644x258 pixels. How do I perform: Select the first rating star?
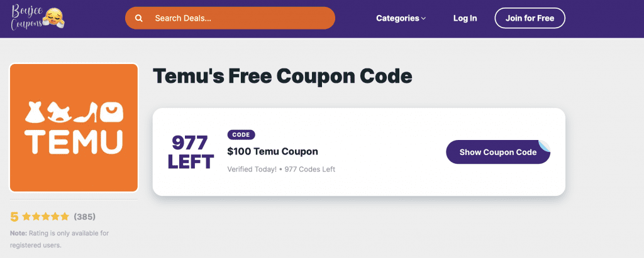[x=26, y=217]
